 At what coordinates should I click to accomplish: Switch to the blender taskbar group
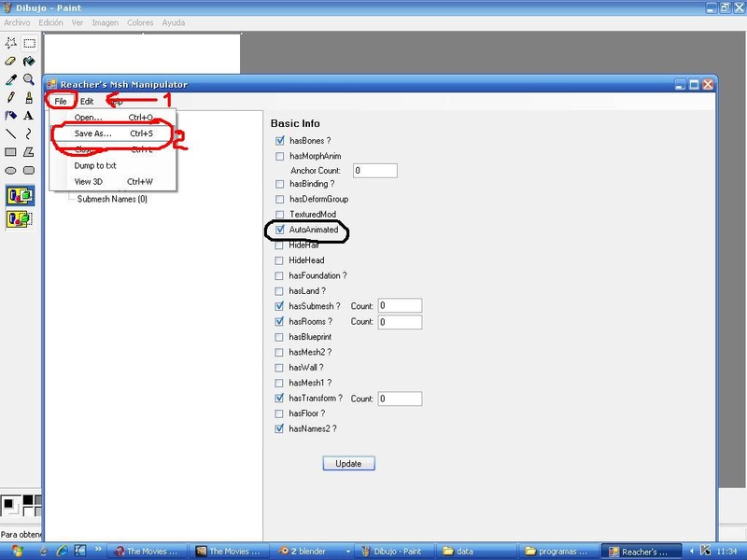tap(315, 551)
